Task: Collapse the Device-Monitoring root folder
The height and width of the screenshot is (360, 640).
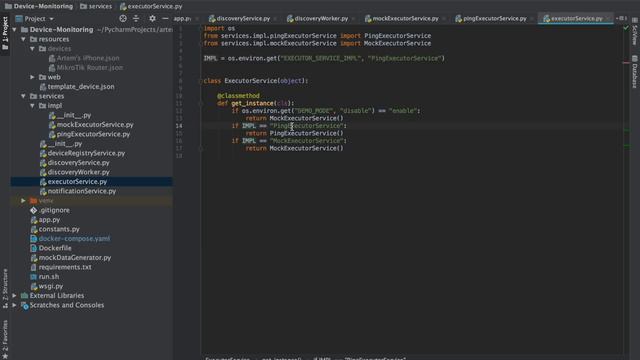Action: click(x=14, y=30)
